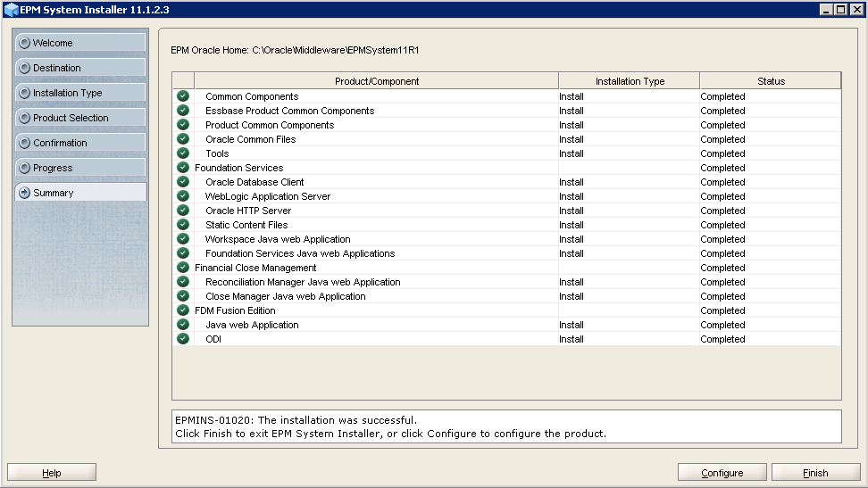Click green check icon next to ODI
The width and height of the screenshot is (868, 488).
183,339
